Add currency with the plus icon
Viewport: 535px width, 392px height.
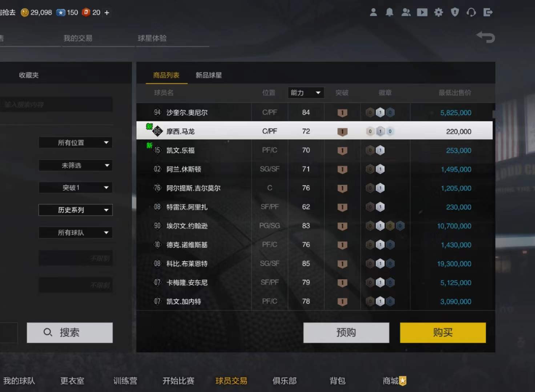coord(107,13)
